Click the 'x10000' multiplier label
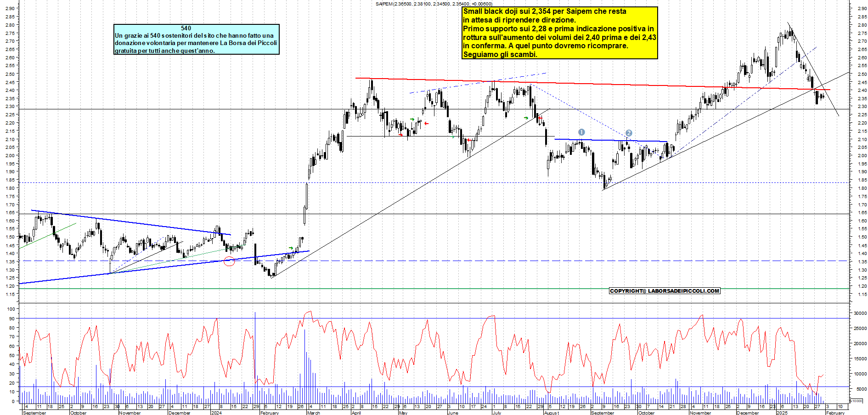 click(x=856, y=401)
